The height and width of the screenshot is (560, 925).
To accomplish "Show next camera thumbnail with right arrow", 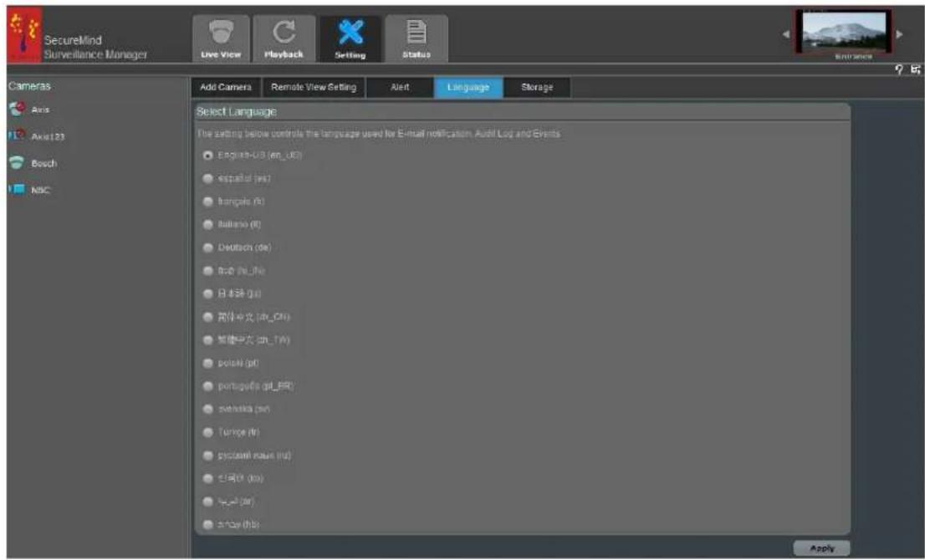I will pyautogui.click(x=899, y=34).
